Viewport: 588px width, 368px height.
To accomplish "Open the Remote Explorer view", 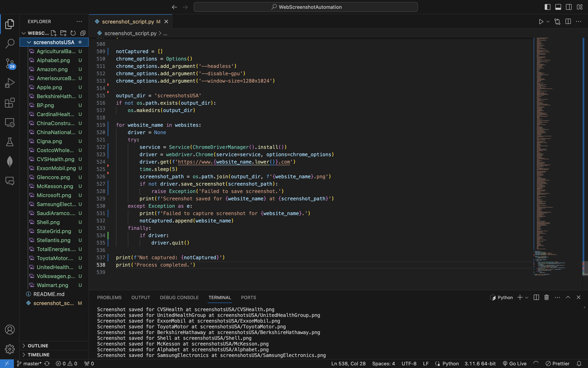I will point(10,122).
